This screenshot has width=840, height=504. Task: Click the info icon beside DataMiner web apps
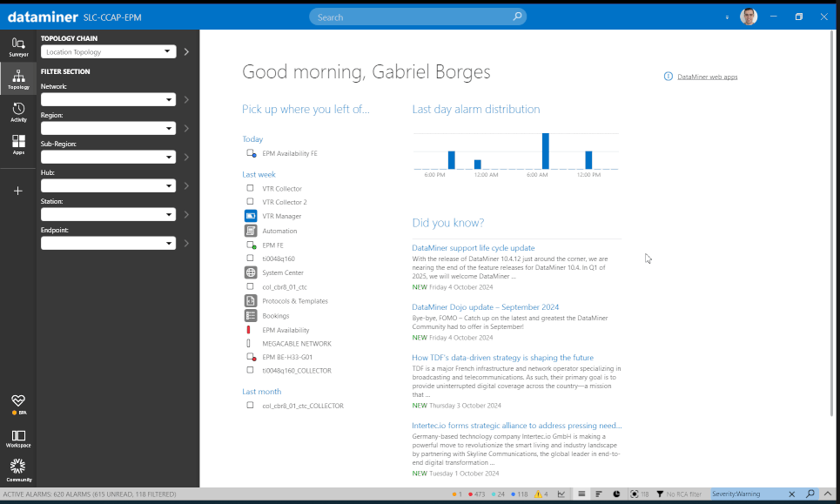tap(668, 77)
